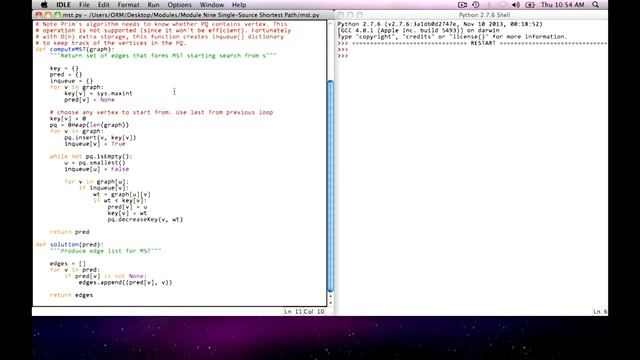Zoom the Python 2.7.6 Shell window
640x360 pixels.
[x=360, y=15]
